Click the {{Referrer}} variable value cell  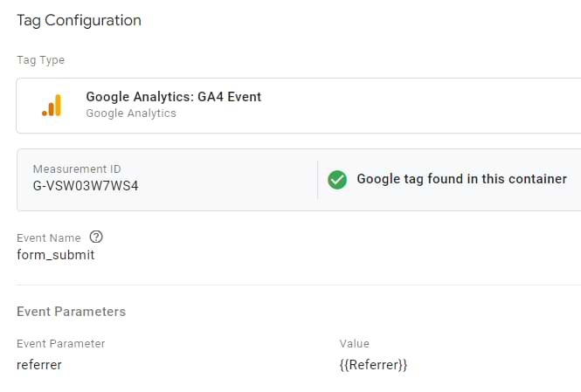point(374,365)
